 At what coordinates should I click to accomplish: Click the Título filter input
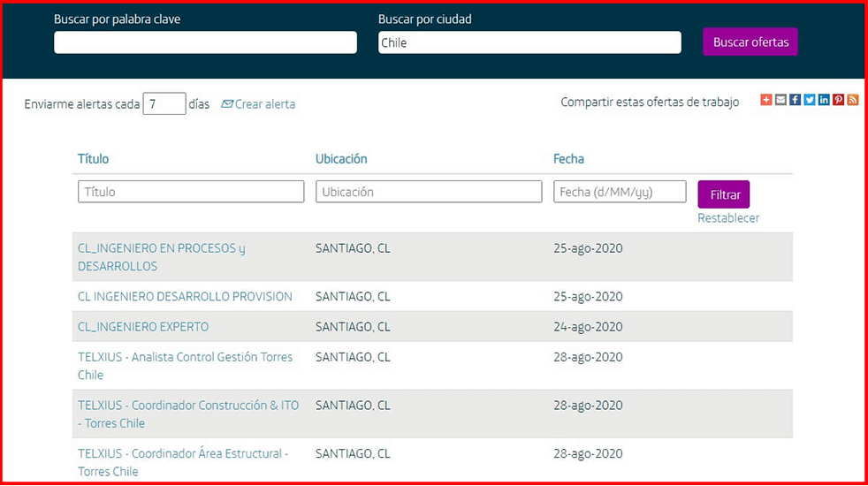(191, 192)
